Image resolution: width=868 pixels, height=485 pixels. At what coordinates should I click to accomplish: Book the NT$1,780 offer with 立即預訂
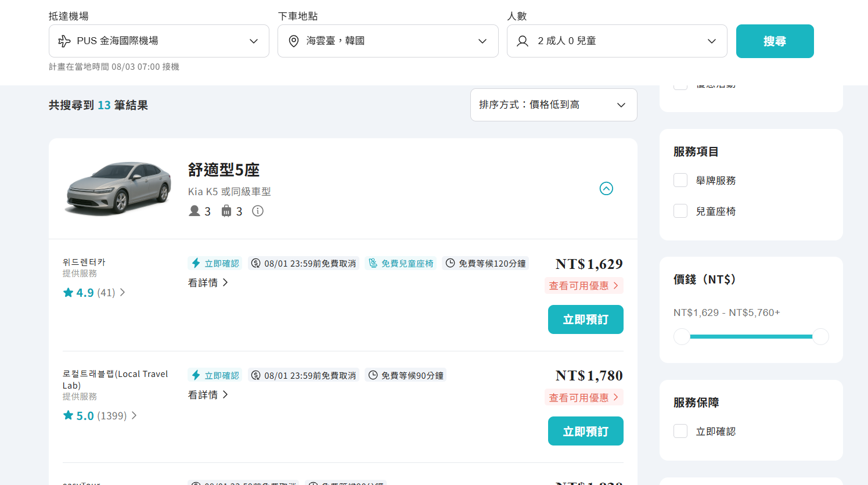click(x=586, y=431)
